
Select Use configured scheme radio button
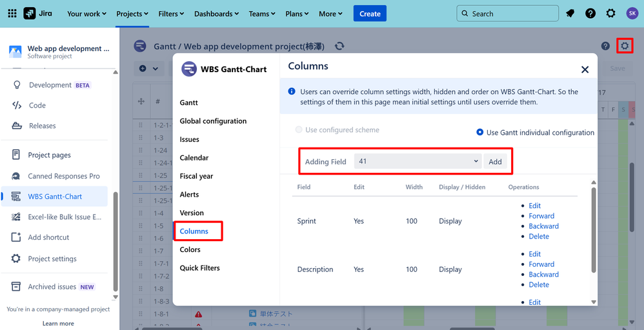tap(299, 130)
